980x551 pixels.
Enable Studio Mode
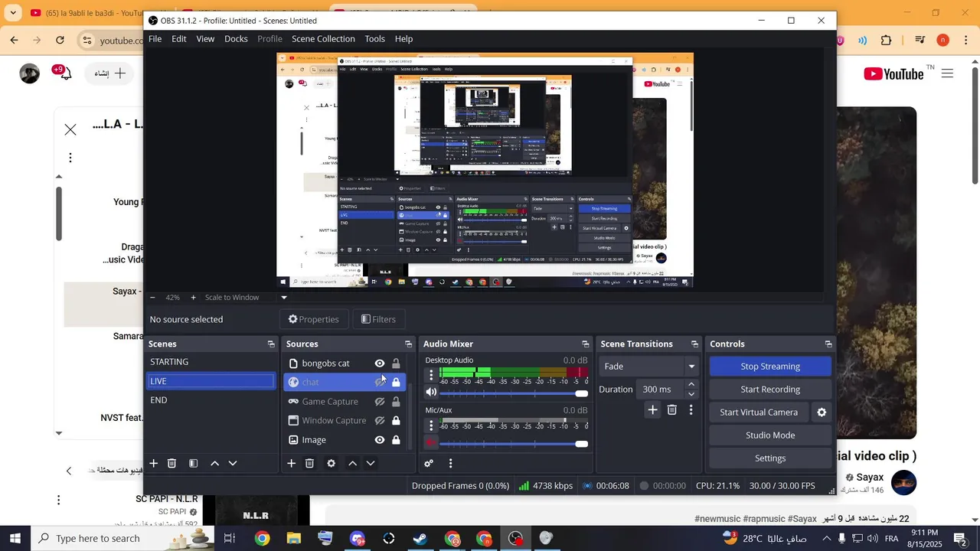[770, 435]
